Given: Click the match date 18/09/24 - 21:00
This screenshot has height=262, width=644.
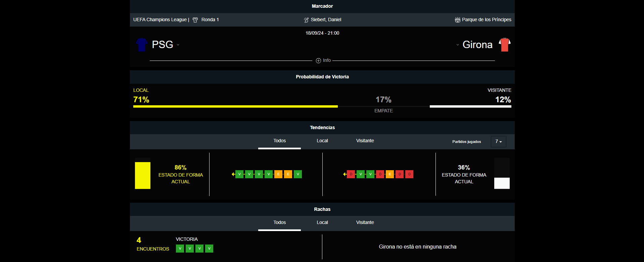Looking at the screenshot, I should point(322,33).
